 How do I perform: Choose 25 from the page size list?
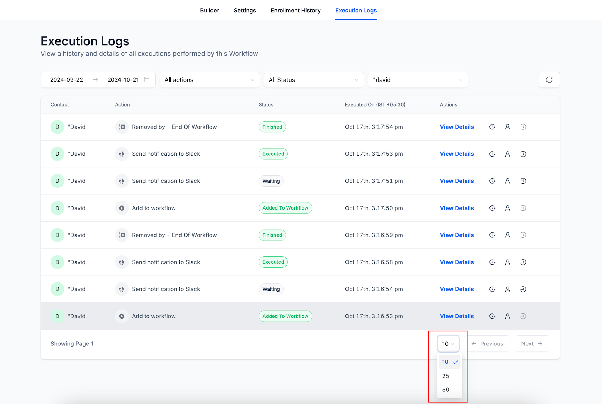450,376
